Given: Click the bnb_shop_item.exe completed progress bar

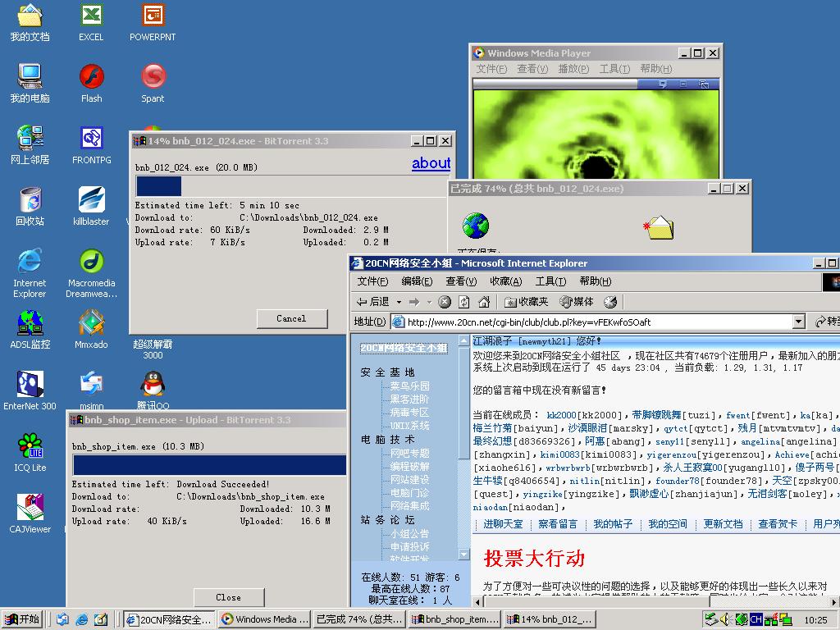Looking at the screenshot, I should click(209, 465).
